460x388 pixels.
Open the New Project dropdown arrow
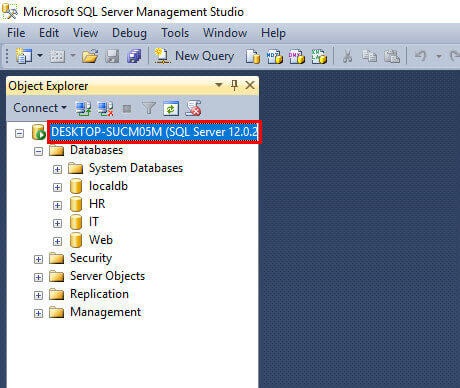point(40,55)
